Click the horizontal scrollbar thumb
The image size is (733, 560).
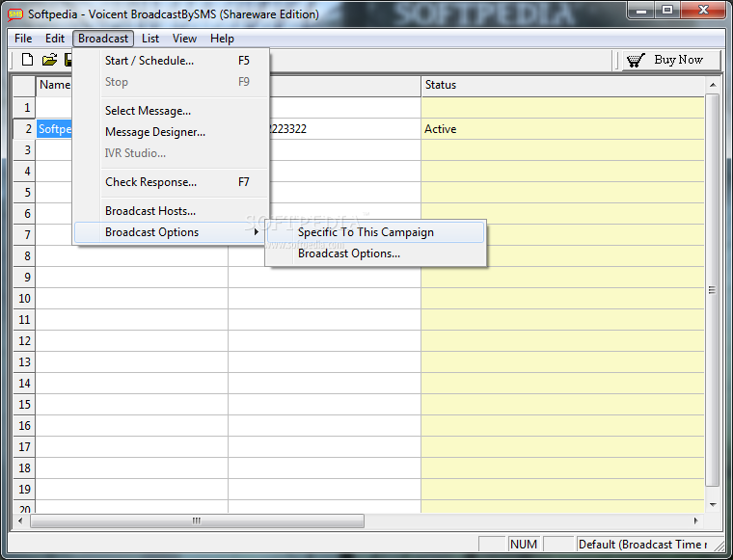tap(197, 520)
